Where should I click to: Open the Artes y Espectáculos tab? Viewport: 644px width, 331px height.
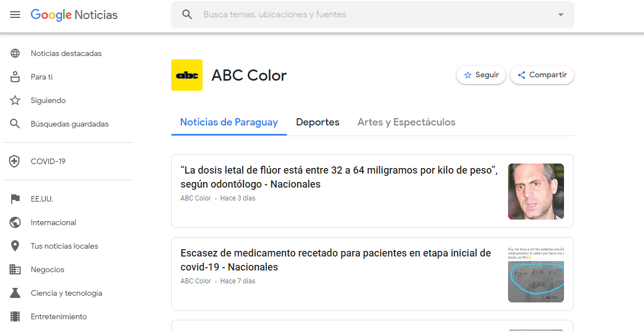pos(406,122)
